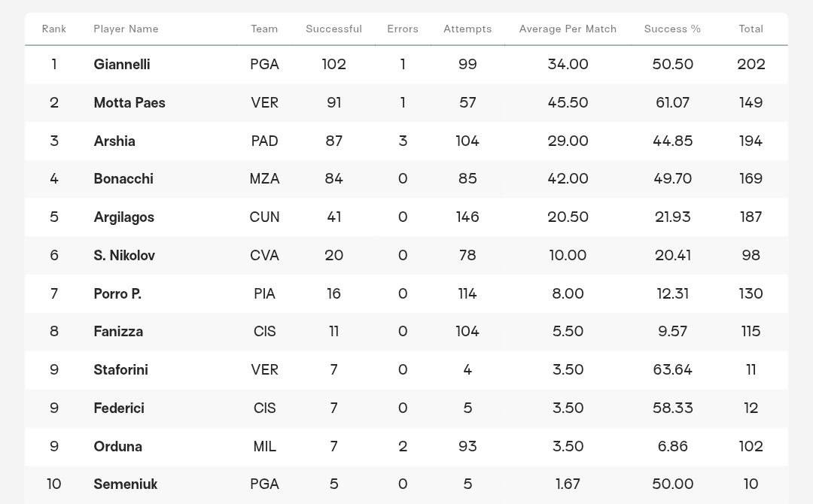Viewport: 813px width, 504px height.
Task: Select the Argilagos row name
Action: (124, 217)
